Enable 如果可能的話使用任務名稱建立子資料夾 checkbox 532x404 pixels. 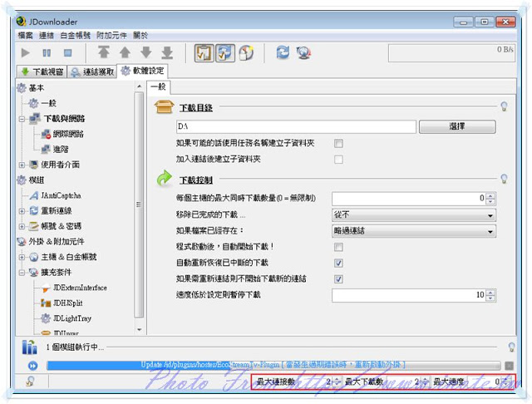338,144
